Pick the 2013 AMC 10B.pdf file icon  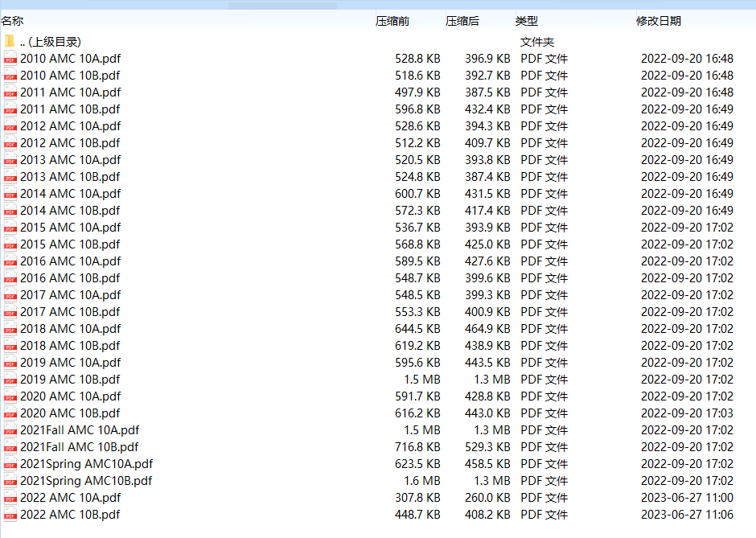tap(10, 176)
